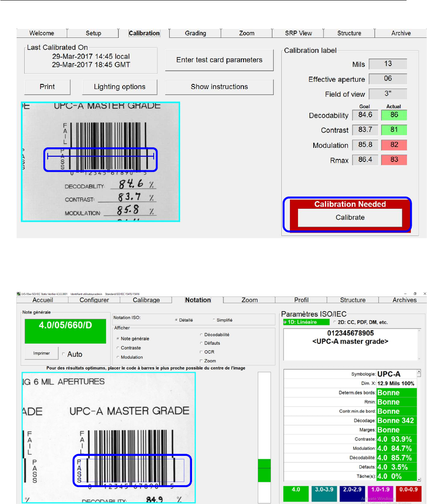Open the Archive tab in the upper window
The width and height of the screenshot is (427, 504).
401,33
